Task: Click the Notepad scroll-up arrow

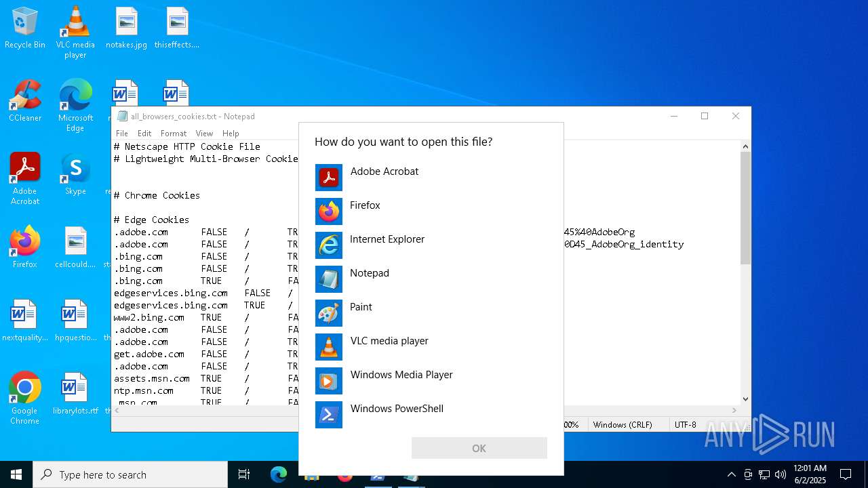Action: click(x=745, y=146)
